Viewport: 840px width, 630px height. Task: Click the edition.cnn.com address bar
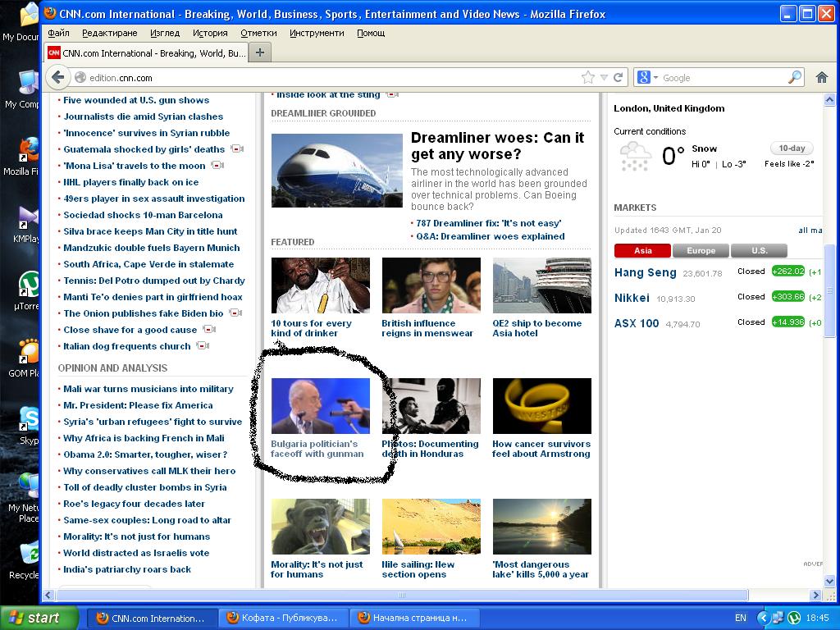pyautogui.click(x=333, y=78)
